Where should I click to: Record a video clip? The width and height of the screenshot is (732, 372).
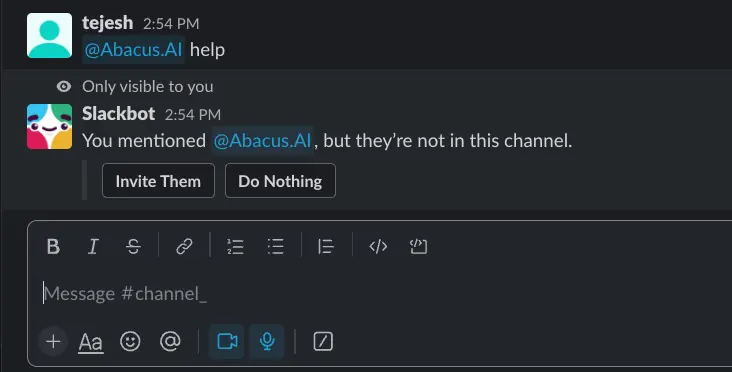click(x=227, y=342)
